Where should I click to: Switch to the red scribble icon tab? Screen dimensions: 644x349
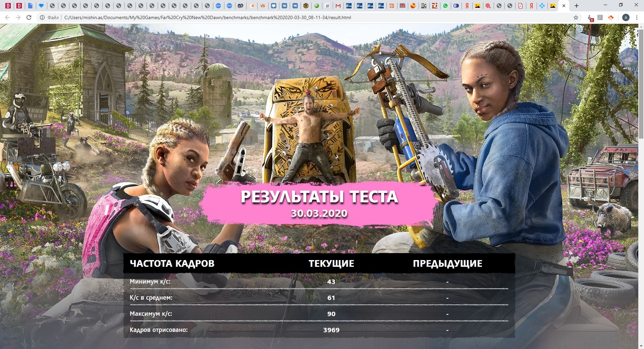tap(488, 6)
